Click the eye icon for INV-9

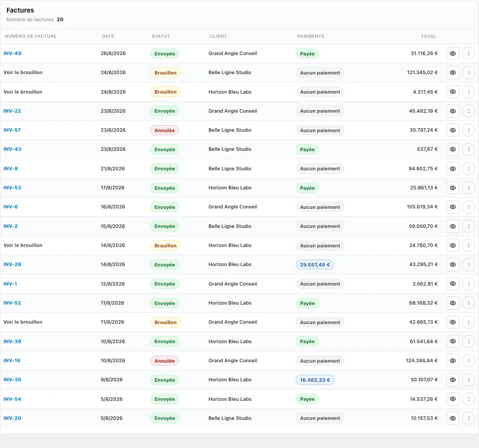pos(453,169)
